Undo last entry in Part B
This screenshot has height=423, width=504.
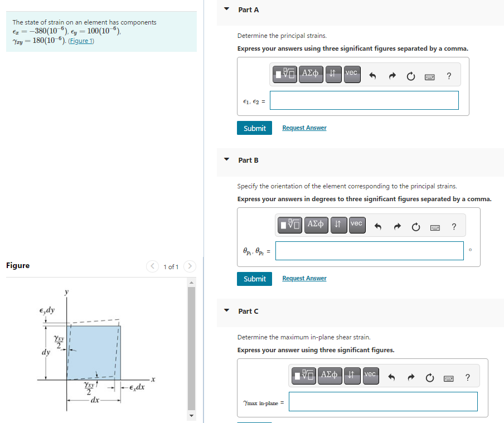click(x=378, y=227)
